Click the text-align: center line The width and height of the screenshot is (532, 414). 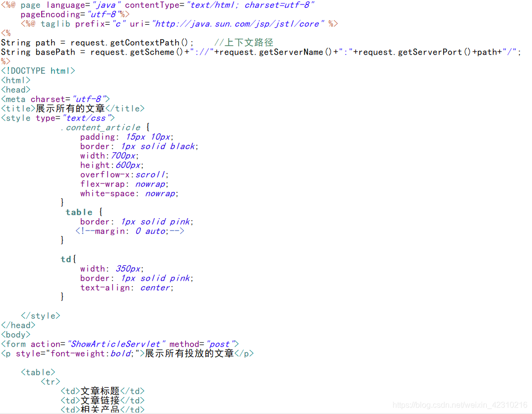127,288
